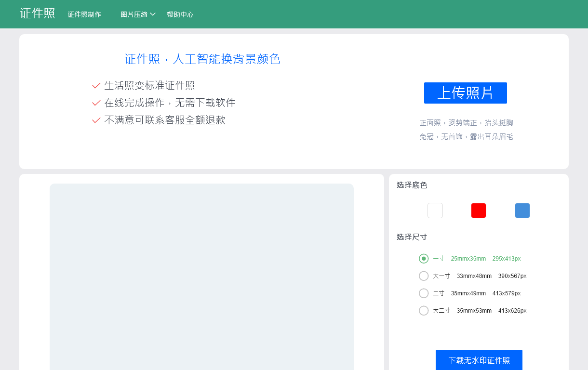Open the 证件照制作 menu item
Viewport: 588px width, 370px height.
(x=84, y=14)
